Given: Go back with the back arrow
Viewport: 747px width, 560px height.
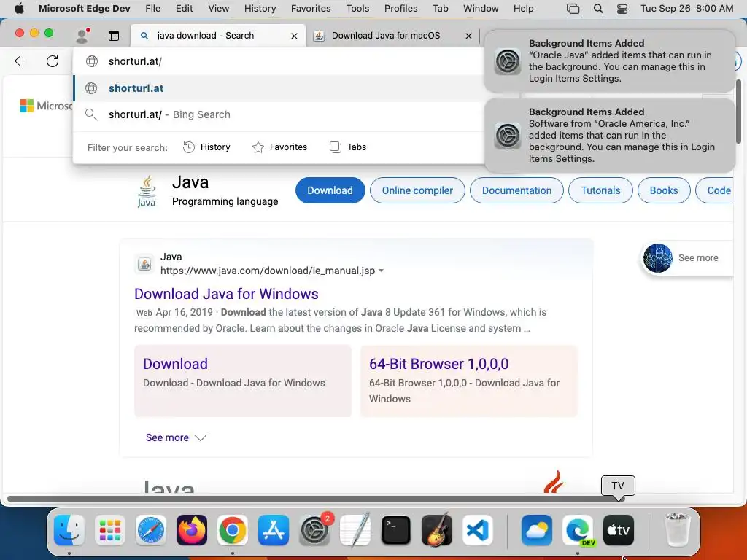Looking at the screenshot, I should pyautogui.click(x=20, y=61).
